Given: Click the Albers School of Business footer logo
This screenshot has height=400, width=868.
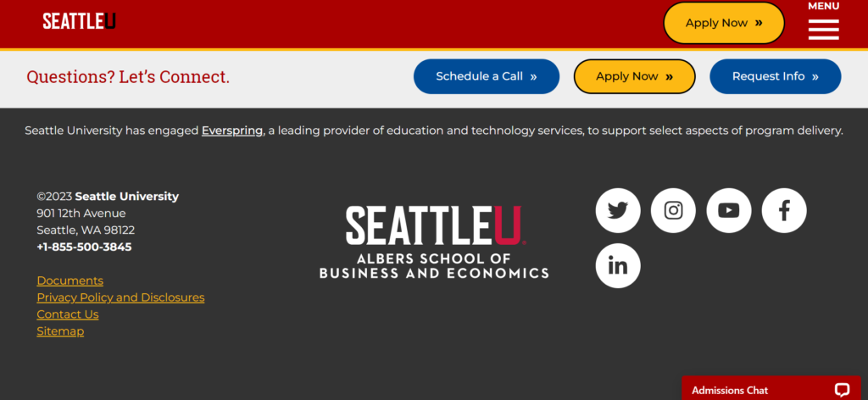Looking at the screenshot, I should pyautogui.click(x=434, y=242).
